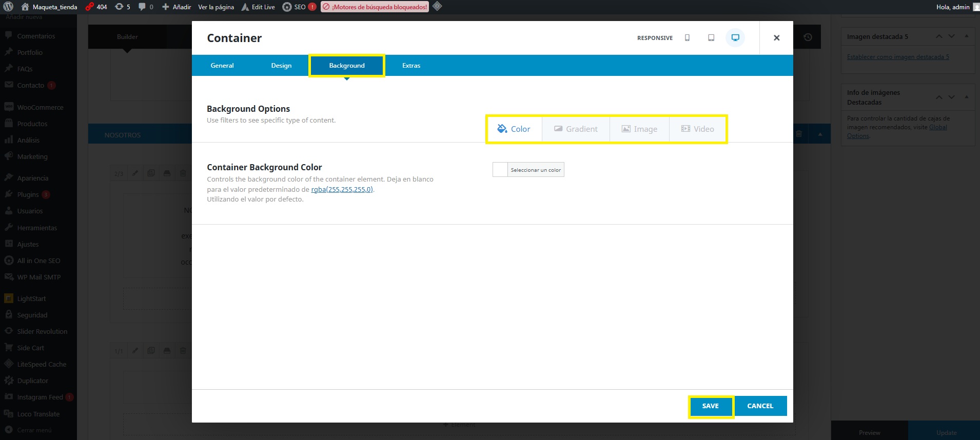Select Gradient background option

[x=576, y=129]
